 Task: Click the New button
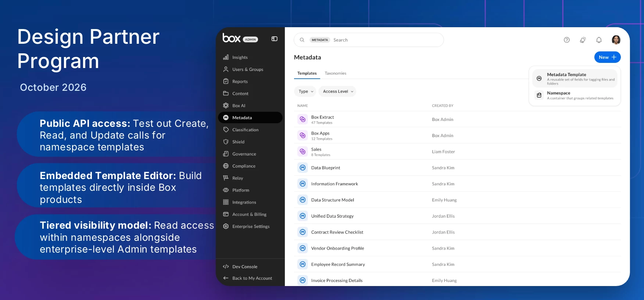607,57
